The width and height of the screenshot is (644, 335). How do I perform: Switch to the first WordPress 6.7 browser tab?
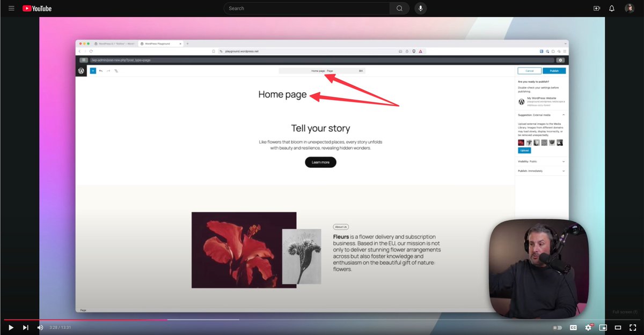click(115, 43)
